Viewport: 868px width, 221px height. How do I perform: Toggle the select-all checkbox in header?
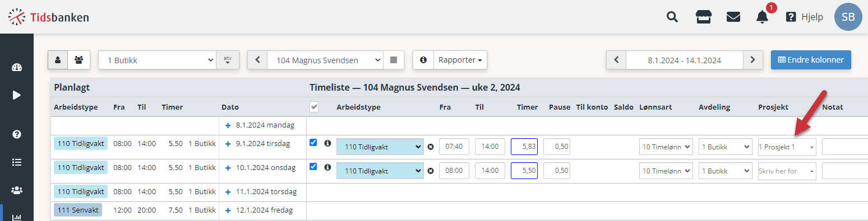coord(314,107)
